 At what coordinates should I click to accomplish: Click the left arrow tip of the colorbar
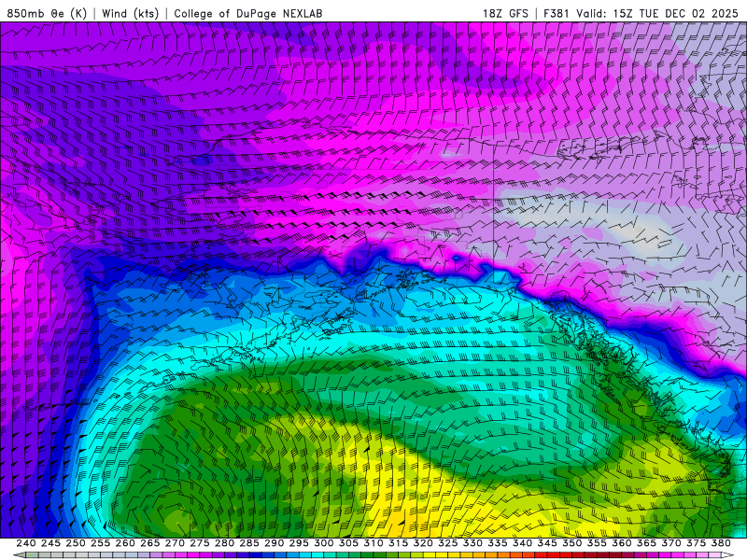click(18, 554)
